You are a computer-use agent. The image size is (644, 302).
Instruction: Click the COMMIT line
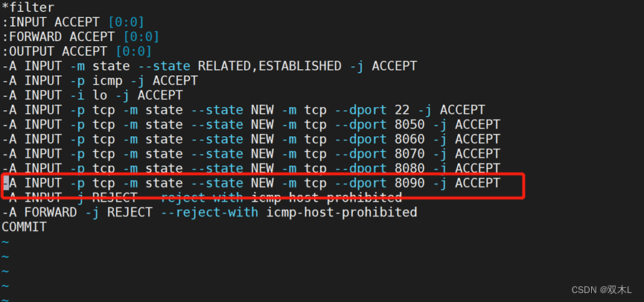25,227
